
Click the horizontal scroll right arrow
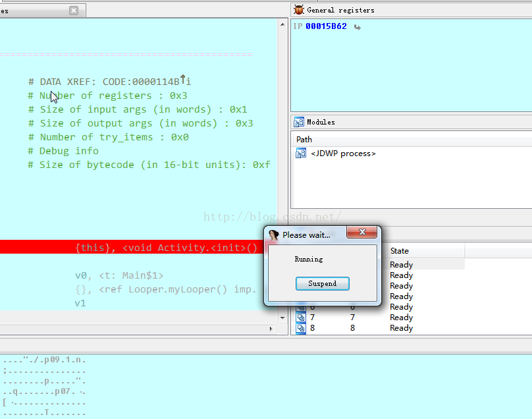tap(271, 329)
